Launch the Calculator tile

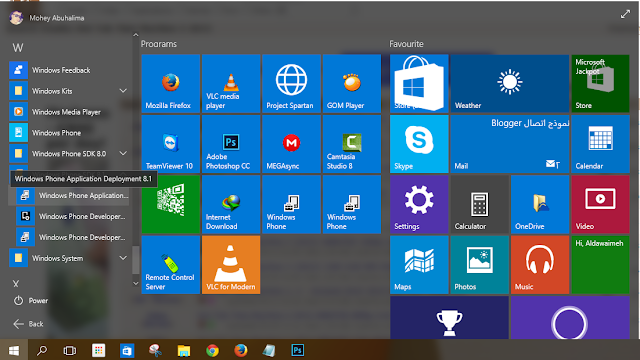click(x=480, y=204)
